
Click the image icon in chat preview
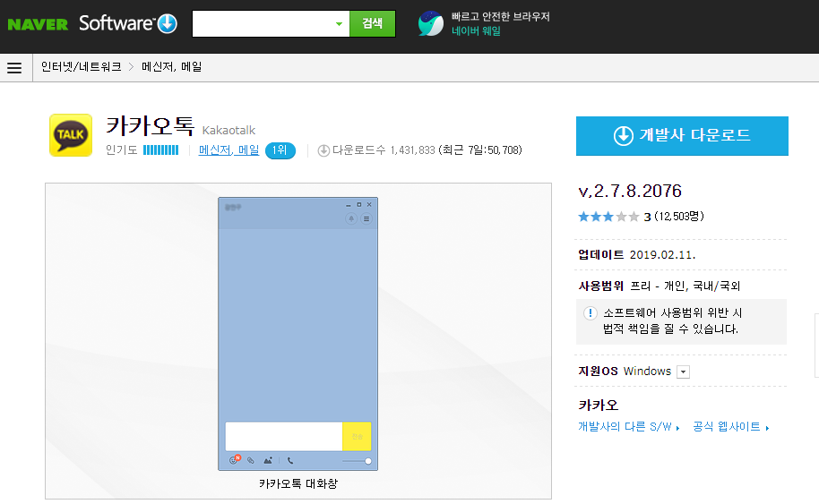point(267,460)
